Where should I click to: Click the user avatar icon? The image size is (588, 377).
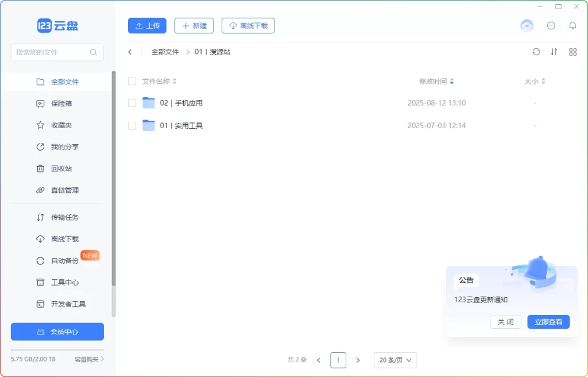click(x=527, y=26)
